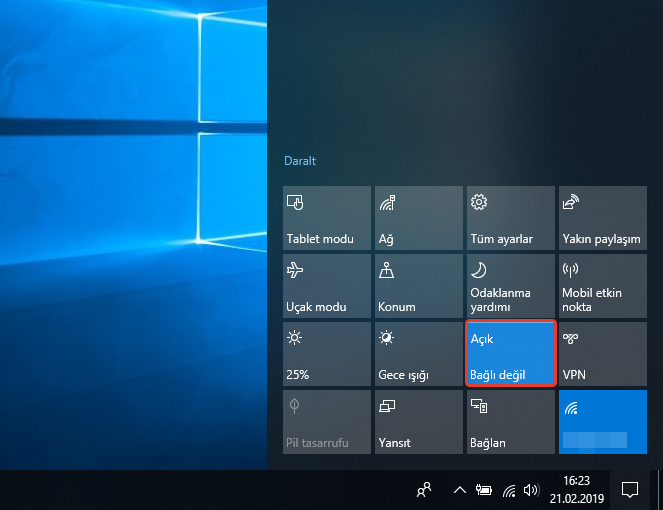663x510 pixels.
Task: Click the volume speaker icon in tray
Action: point(530,490)
